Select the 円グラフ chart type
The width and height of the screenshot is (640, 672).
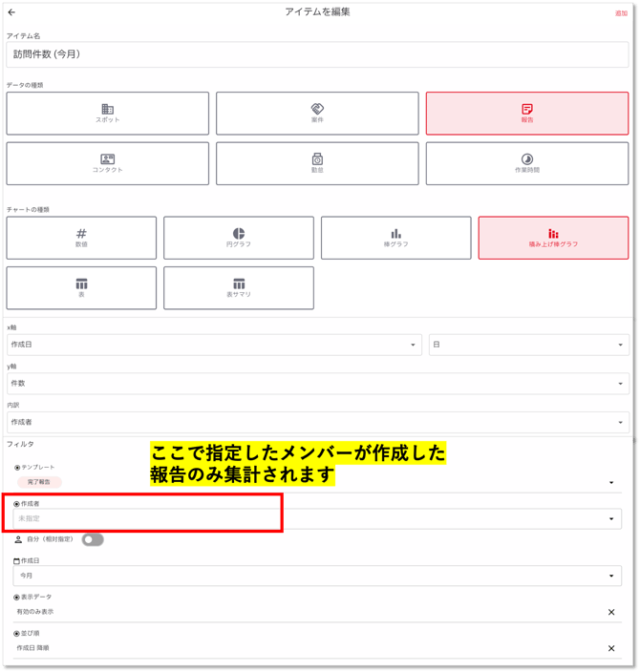pyautogui.click(x=238, y=238)
